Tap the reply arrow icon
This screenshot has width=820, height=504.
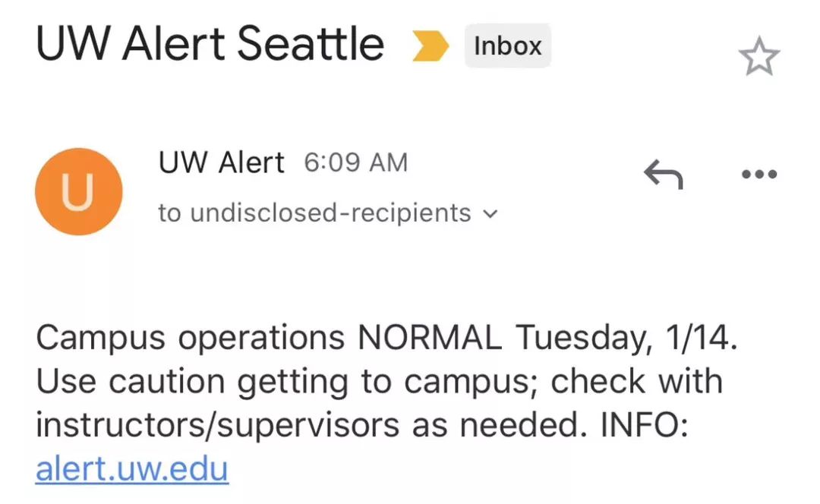[x=663, y=175]
